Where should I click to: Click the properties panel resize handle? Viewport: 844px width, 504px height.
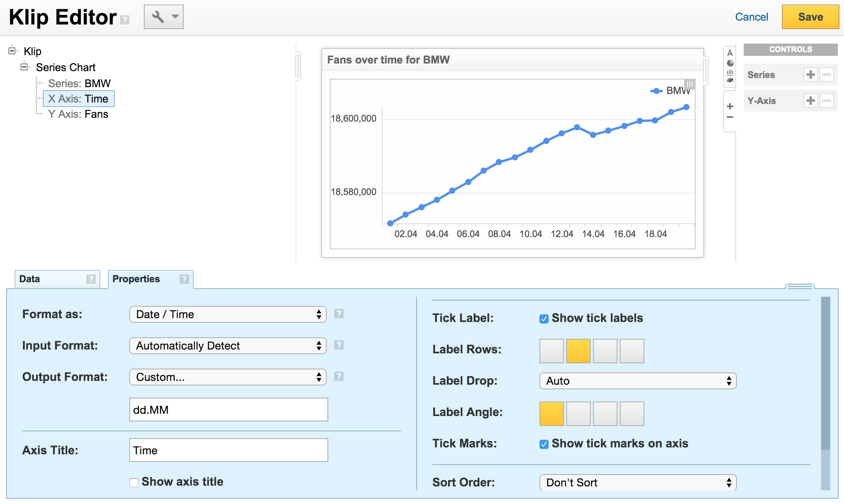point(800,286)
